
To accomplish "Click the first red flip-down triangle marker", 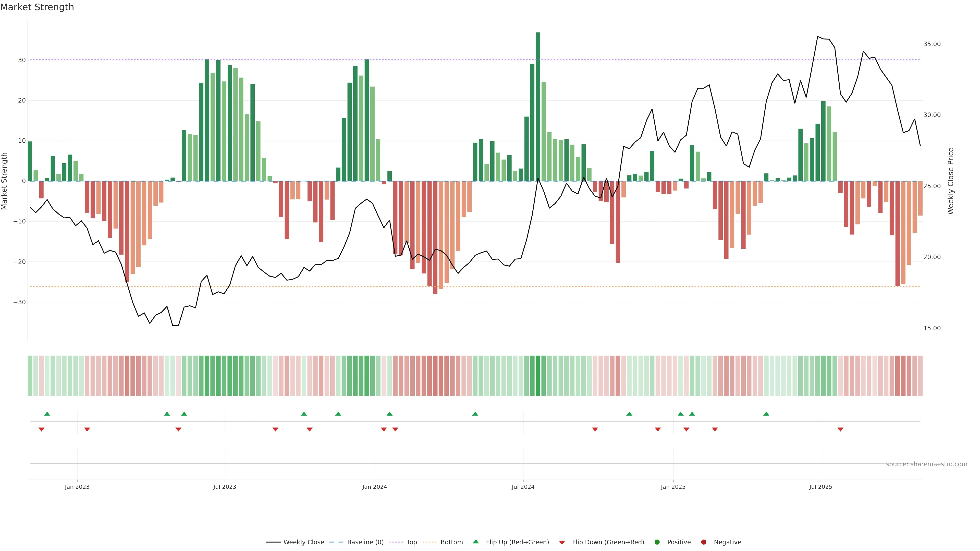I will click(x=41, y=429).
